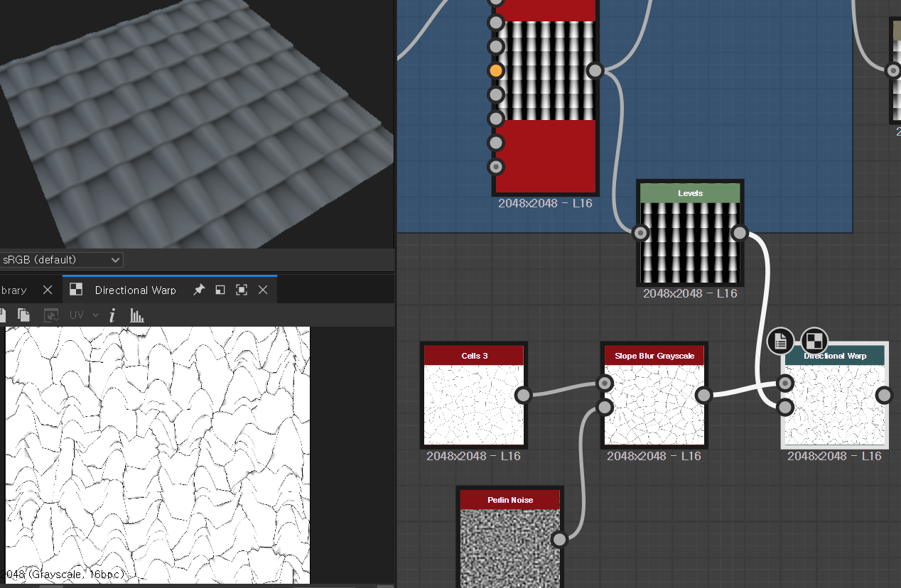
Task: Click the checker badge above Directional Warp node
Action: (x=814, y=341)
